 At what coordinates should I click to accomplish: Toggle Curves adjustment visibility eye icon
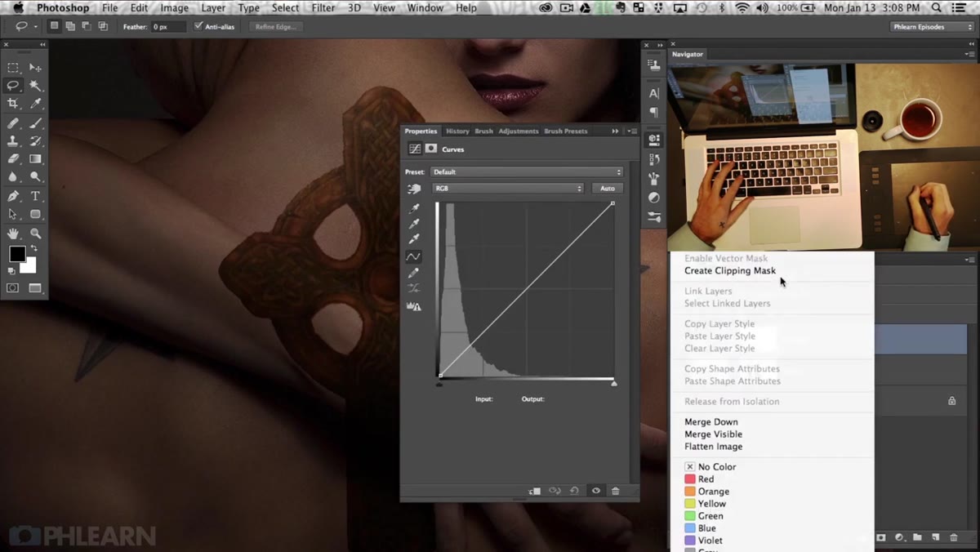tap(595, 491)
